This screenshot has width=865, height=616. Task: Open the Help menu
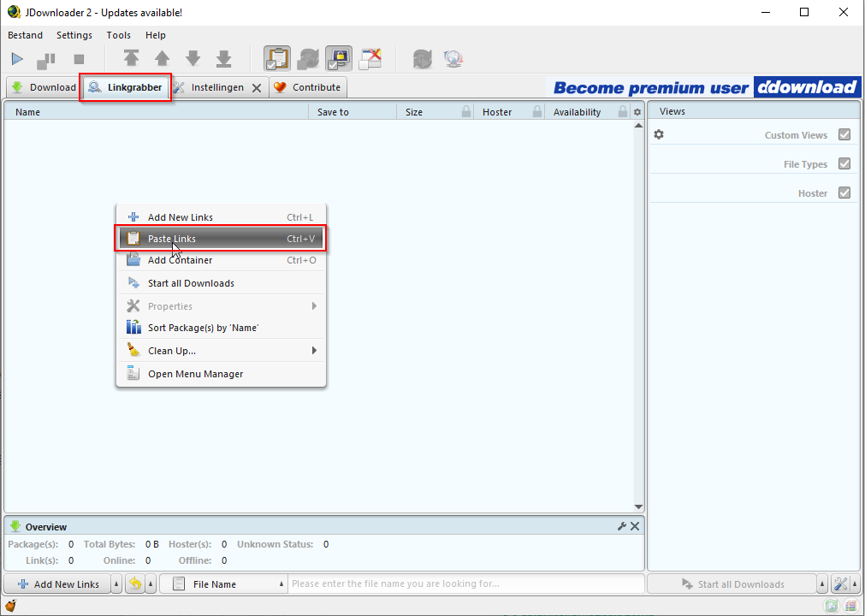click(156, 35)
